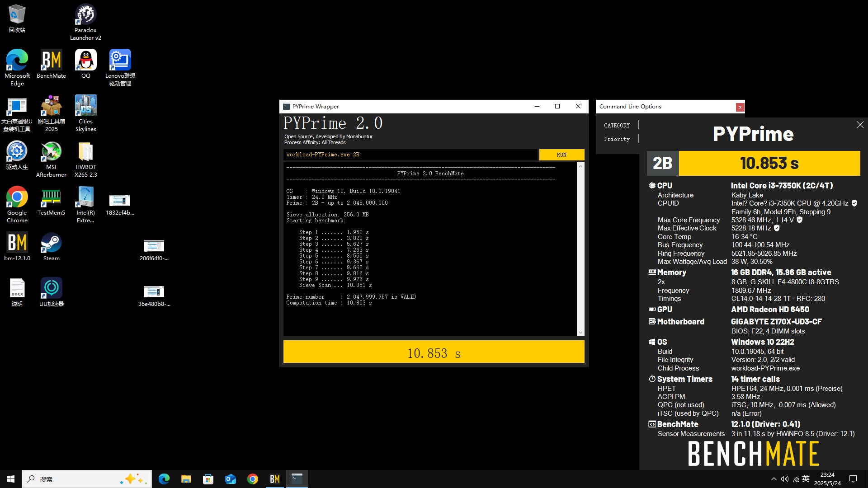Click the taskbar 搜索 search box
Viewport: 868px width, 488px height.
pyautogui.click(x=86, y=479)
